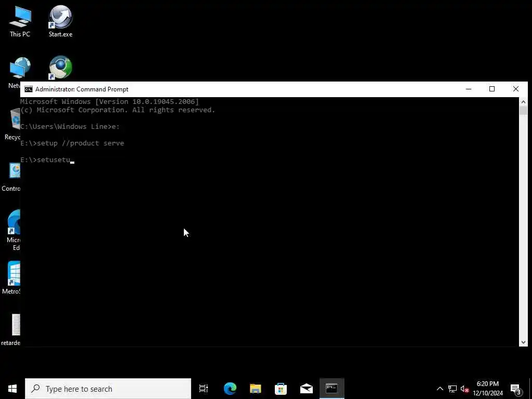
Task: Click the Command Prompt taskbar button
Action: [331, 389]
